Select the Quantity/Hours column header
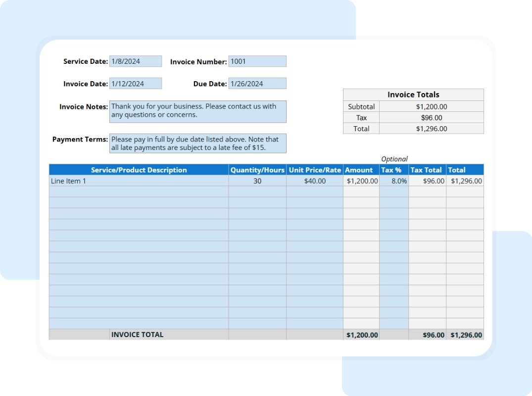The height and width of the screenshot is (396, 532). (257, 170)
